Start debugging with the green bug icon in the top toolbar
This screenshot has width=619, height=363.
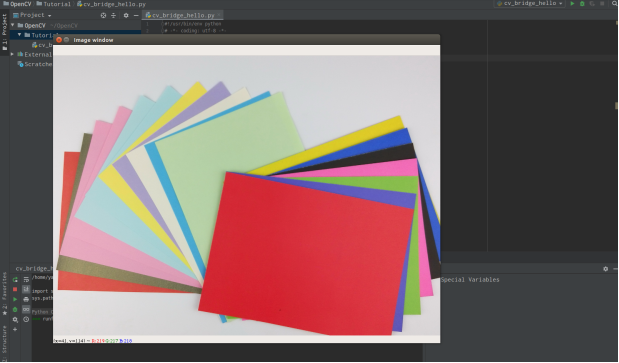[x=582, y=4]
